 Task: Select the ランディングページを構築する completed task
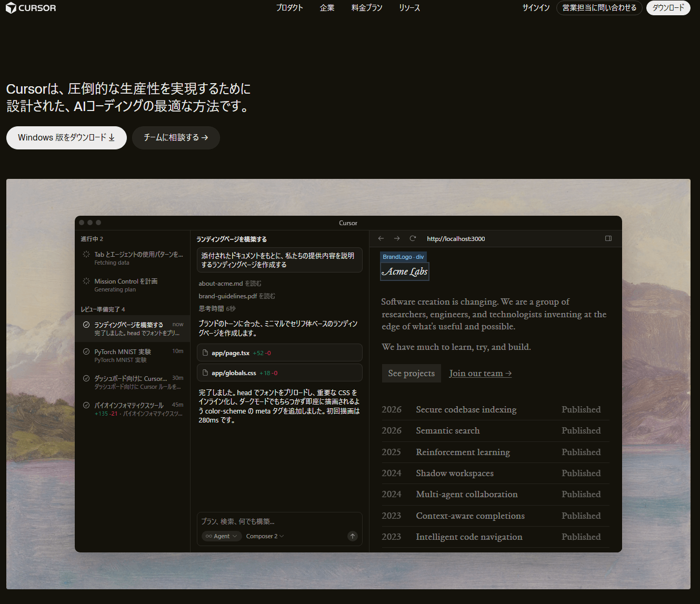(133, 328)
